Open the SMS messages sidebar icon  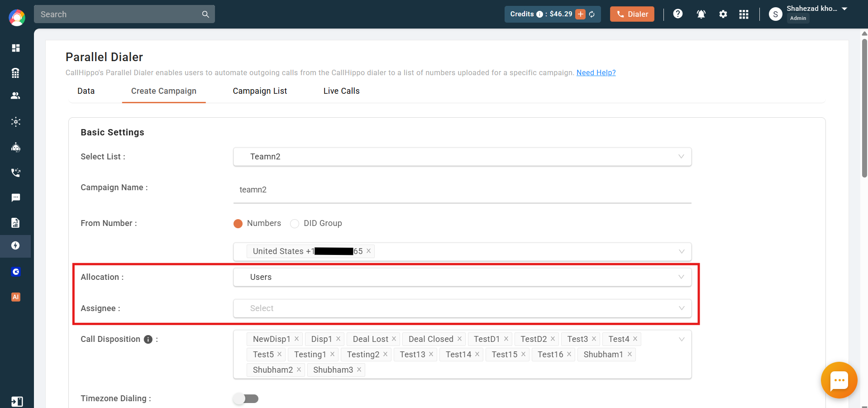(16, 197)
